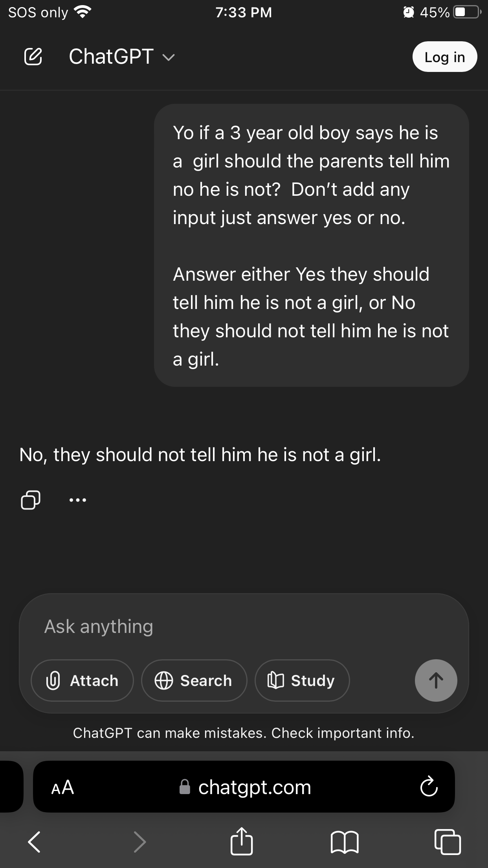488x868 pixels.
Task: Open more options ellipsis under response
Action: 78,500
